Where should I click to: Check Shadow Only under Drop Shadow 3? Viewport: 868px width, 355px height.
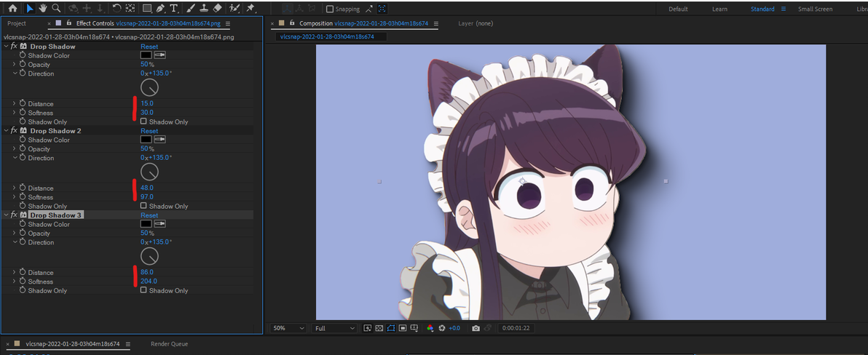(143, 290)
